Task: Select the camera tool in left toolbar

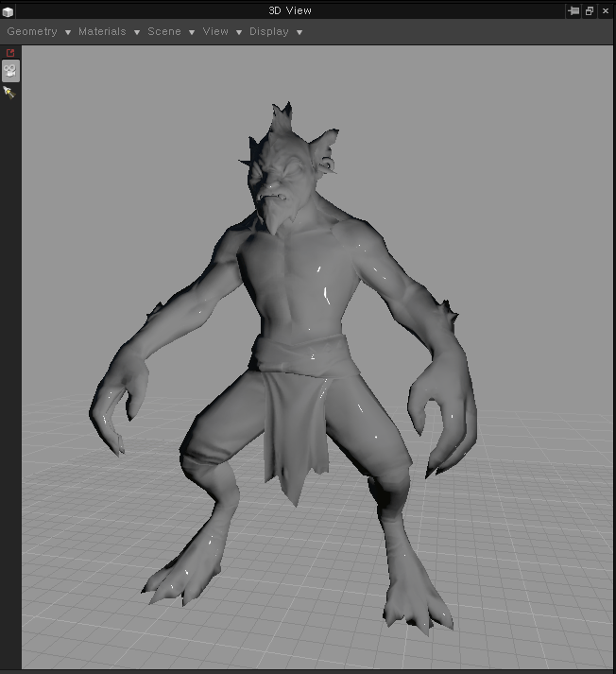Action: pos(10,71)
